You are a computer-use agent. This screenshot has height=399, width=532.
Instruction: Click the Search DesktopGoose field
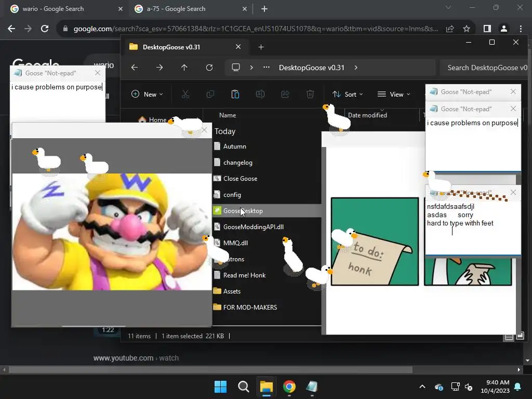[x=485, y=68]
